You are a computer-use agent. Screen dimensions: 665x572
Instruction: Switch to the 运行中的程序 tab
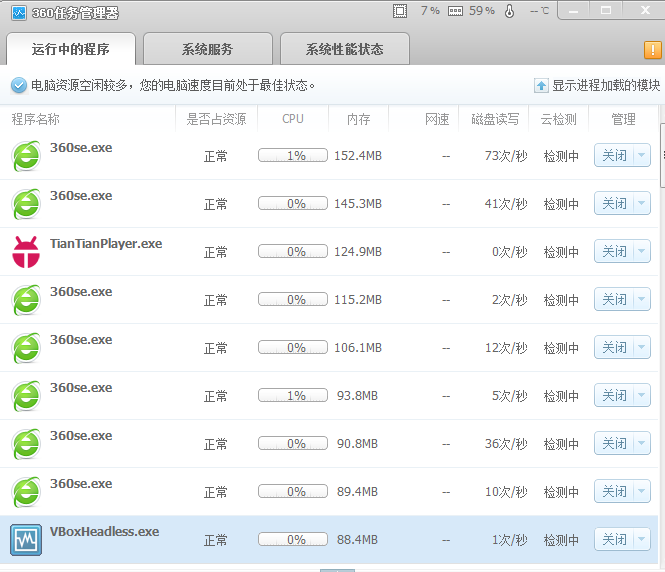(x=71, y=49)
